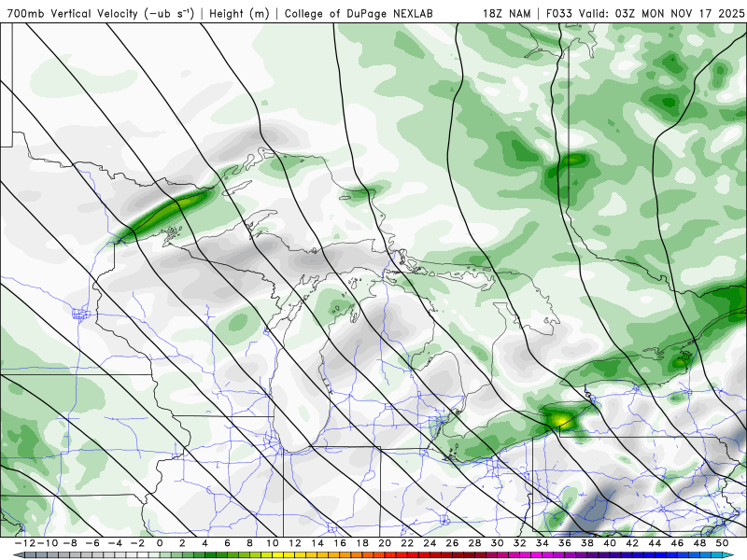Screen dimensions: 747x560
Task: Click the "48" colorbar label
Action: point(699,543)
